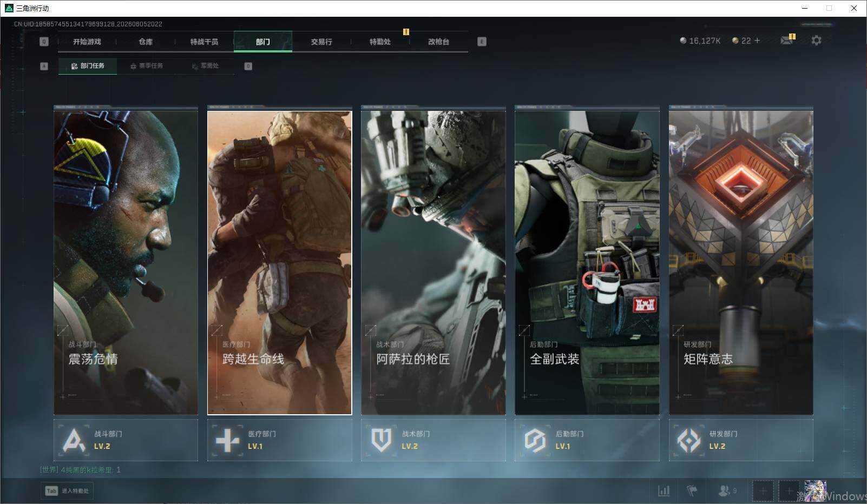Click the Q key hint icon
This screenshot has height=504, width=867.
tap(44, 42)
